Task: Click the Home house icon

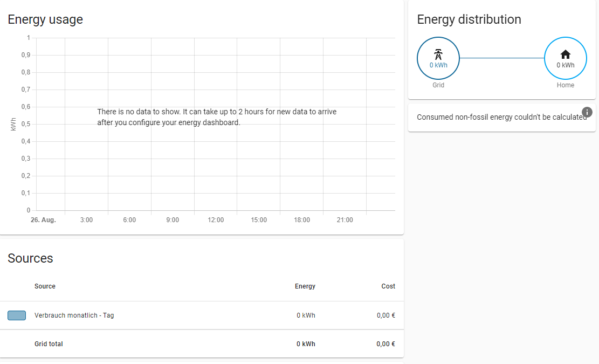Action: (x=565, y=54)
